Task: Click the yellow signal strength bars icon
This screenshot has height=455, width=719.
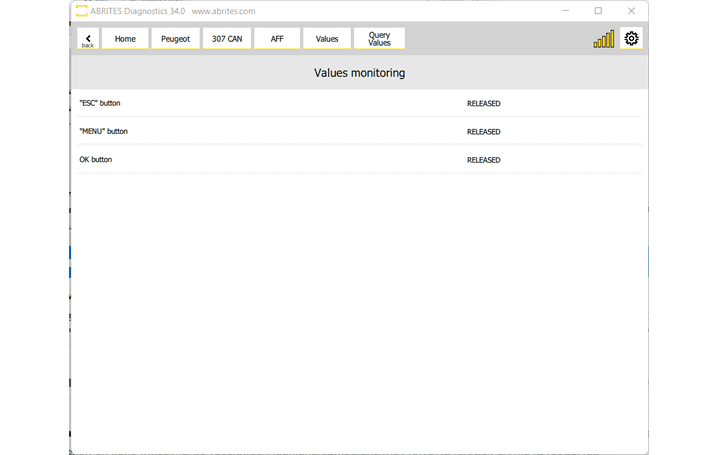Action: coord(604,39)
